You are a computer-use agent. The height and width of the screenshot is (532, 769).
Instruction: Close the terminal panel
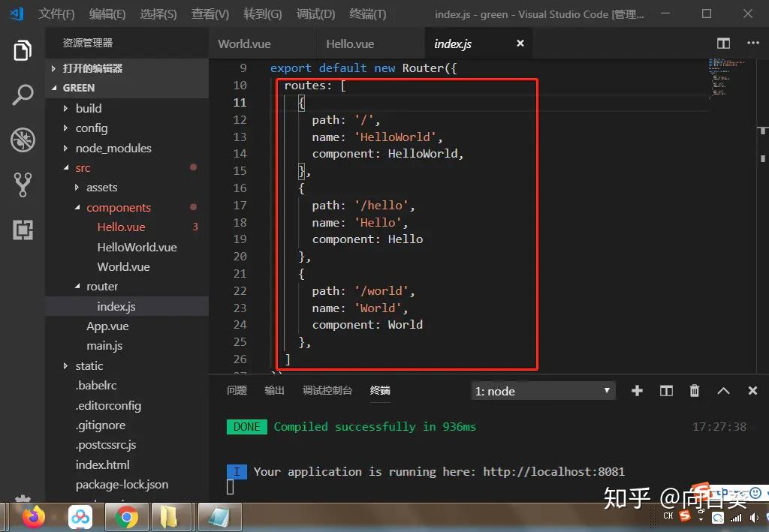[x=752, y=390]
